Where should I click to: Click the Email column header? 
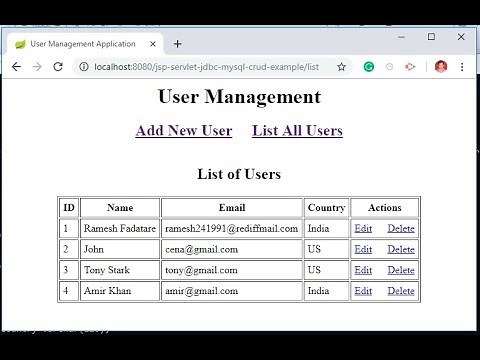(x=232, y=208)
